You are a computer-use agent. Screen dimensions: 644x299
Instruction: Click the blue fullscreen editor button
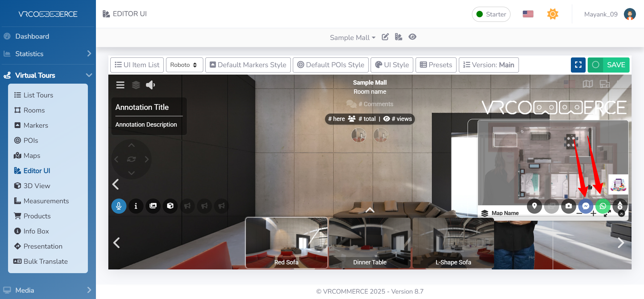(x=578, y=65)
